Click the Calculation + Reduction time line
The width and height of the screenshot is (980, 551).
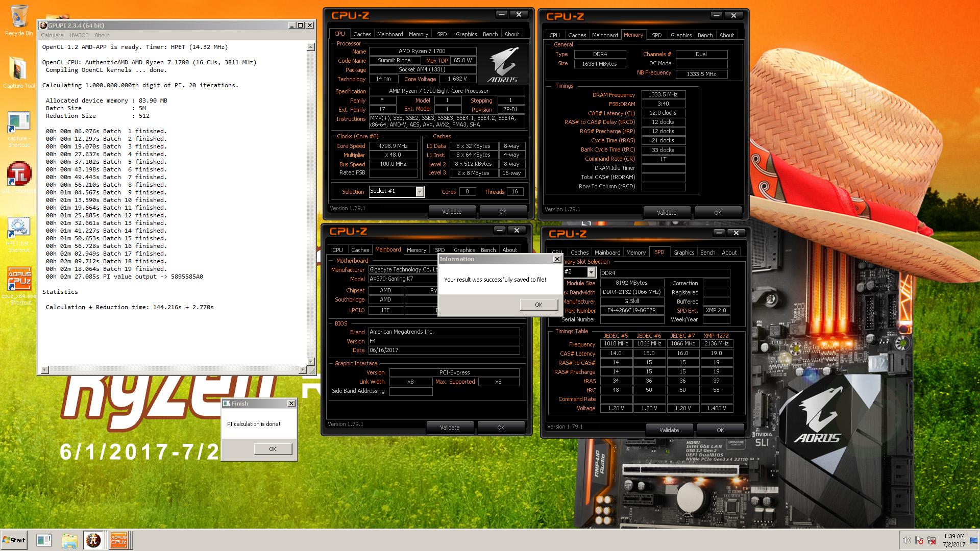click(x=130, y=307)
